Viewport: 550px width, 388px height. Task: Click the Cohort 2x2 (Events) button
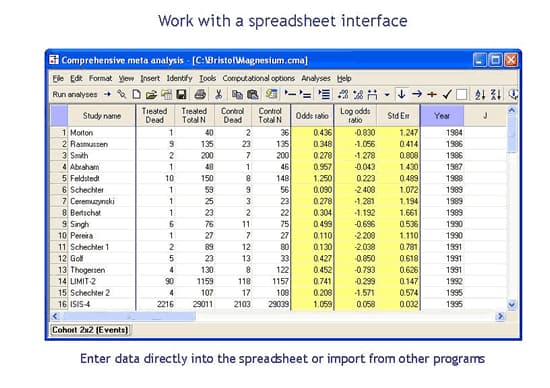90,330
